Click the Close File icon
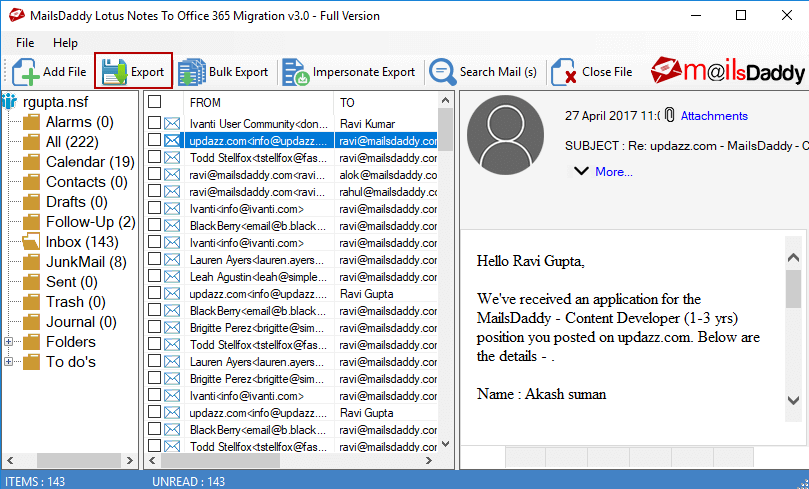This screenshot has width=809, height=489. coord(563,72)
